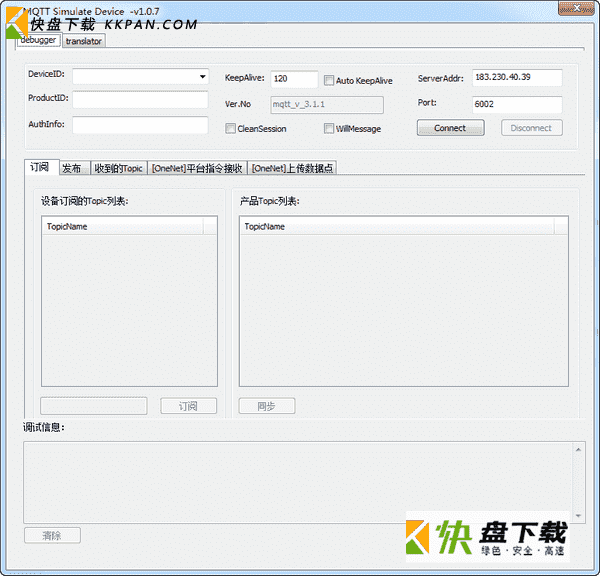Click TopicName header in 产品Topic列表
This screenshot has width=600, height=576.
397,226
